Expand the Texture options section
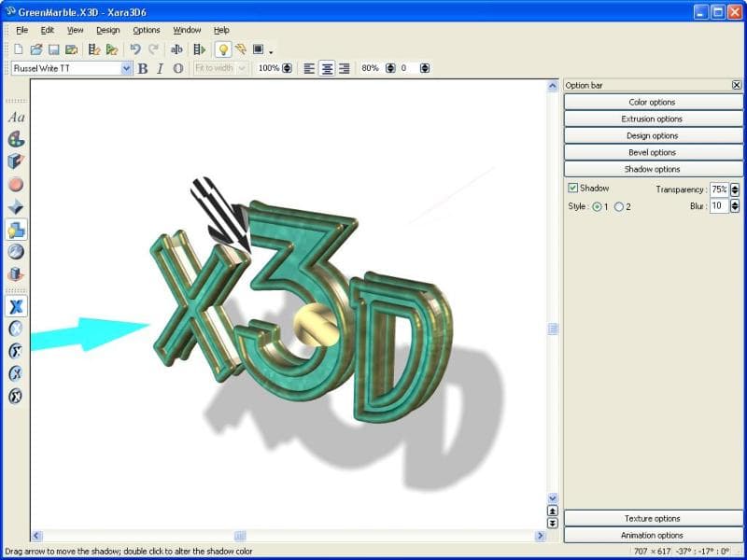Screen dimensions: 747x560 point(652,518)
